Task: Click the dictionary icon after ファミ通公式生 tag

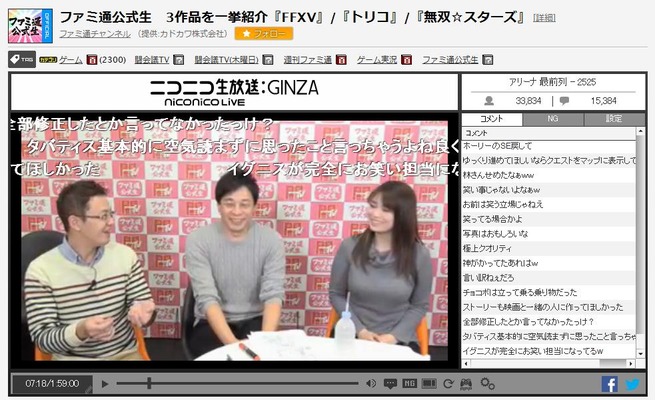Action: click(x=487, y=60)
